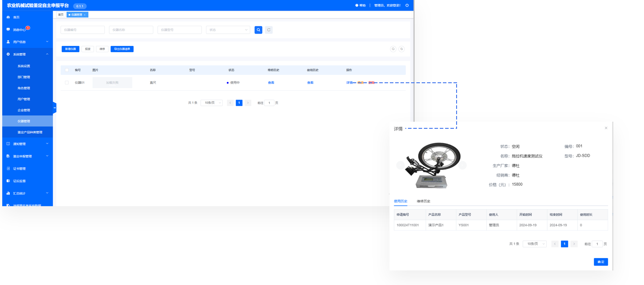The width and height of the screenshot is (644, 285).
Task: Click the 前往 page input in dialog
Action: (x=597, y=244)
